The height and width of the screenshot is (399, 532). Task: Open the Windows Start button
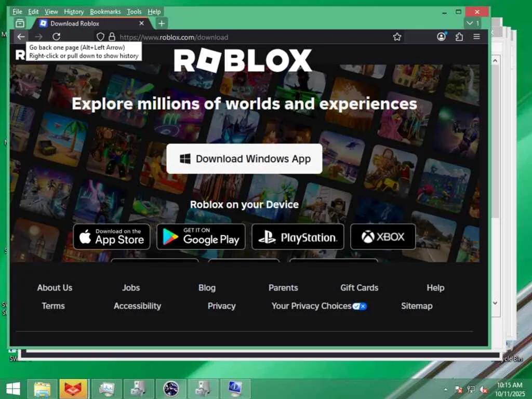tap(13, 389)
